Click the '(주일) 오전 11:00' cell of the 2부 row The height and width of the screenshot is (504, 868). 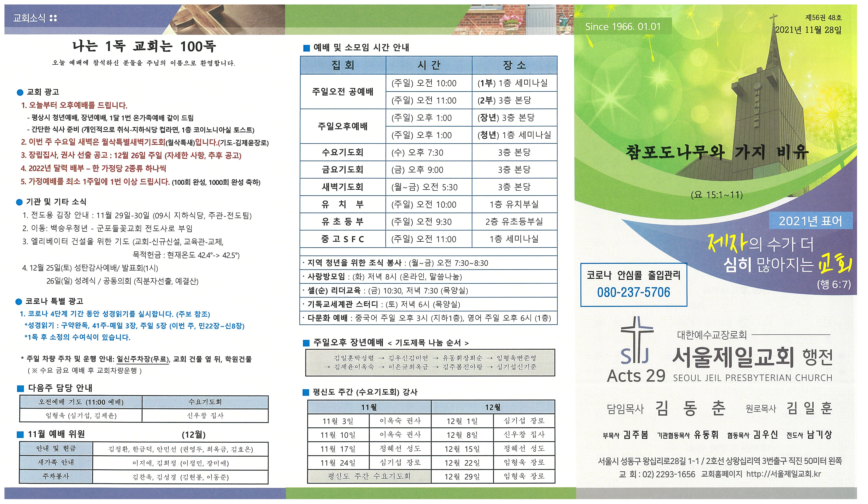click(429, 100)
